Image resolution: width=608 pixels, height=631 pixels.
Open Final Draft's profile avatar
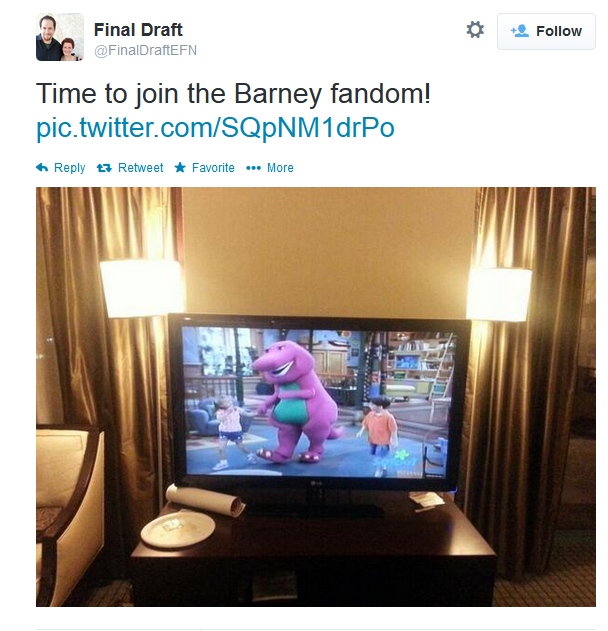60,37
